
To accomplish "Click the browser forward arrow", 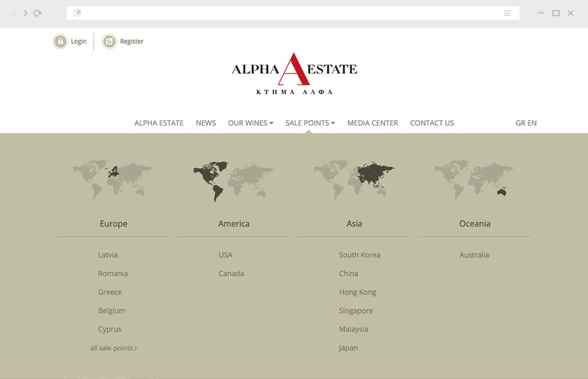I will tap(25, 13).
